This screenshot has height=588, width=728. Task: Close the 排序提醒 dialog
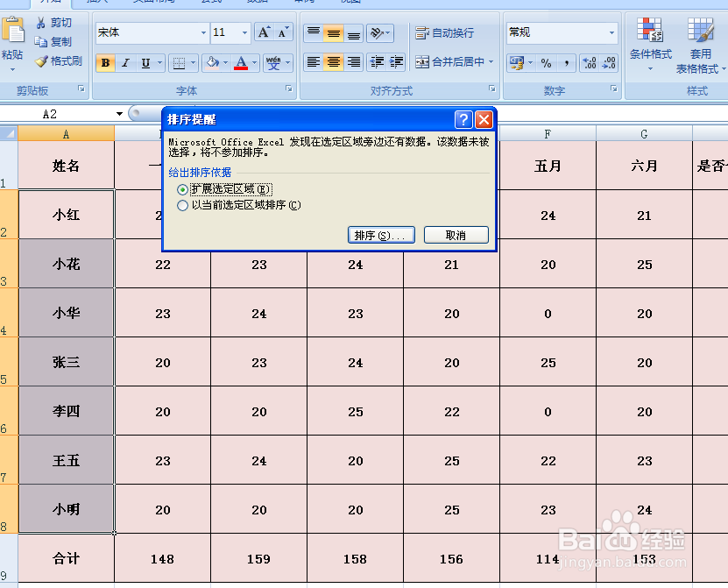tap(484, 120)
